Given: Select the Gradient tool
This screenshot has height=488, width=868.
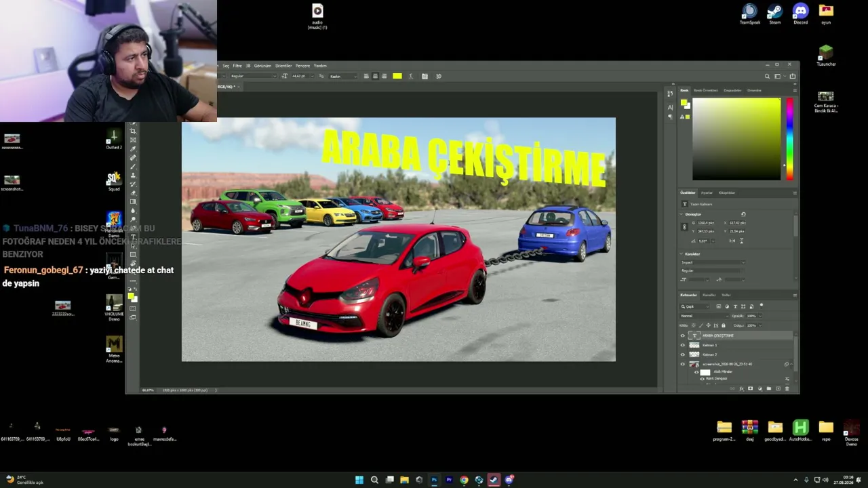Looking at the screenshot, I should click(x=133, y=201).
